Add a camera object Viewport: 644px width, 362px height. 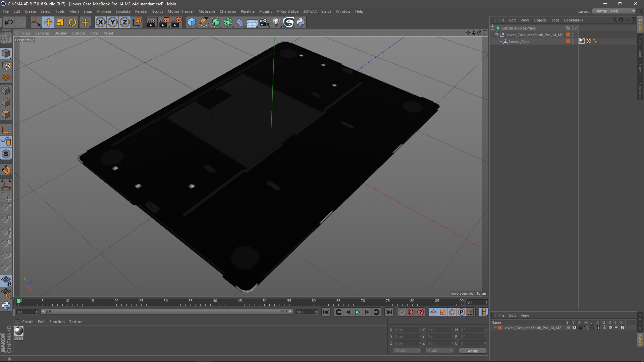(264, 22)
